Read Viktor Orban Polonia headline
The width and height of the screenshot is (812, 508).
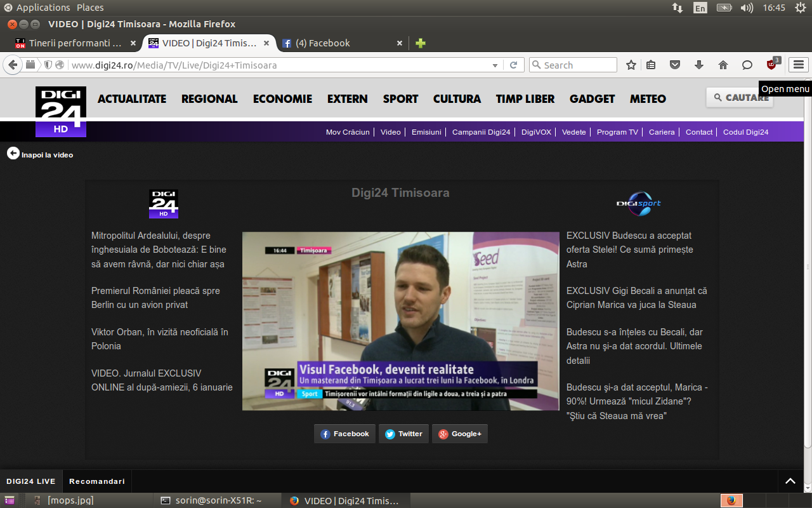160,339
